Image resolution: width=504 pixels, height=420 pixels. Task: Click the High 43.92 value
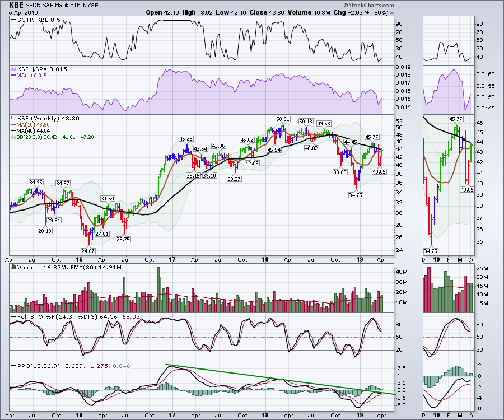197,12
